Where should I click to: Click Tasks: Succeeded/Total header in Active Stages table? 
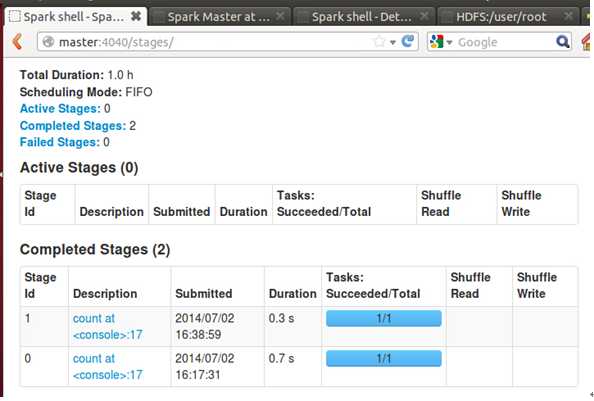point(324,203)
